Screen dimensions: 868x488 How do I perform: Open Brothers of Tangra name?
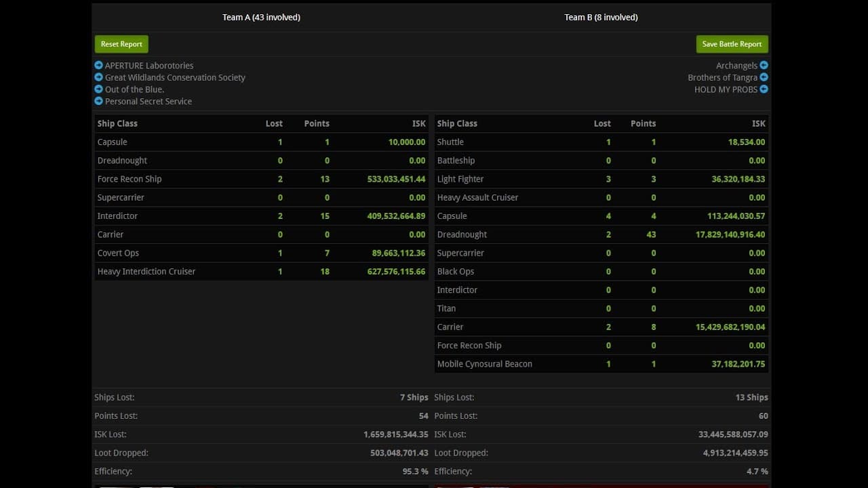[x=722, y=77]
